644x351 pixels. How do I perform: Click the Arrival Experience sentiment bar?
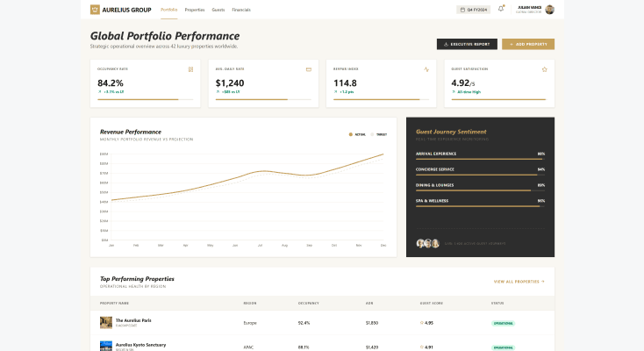[480, 159]
